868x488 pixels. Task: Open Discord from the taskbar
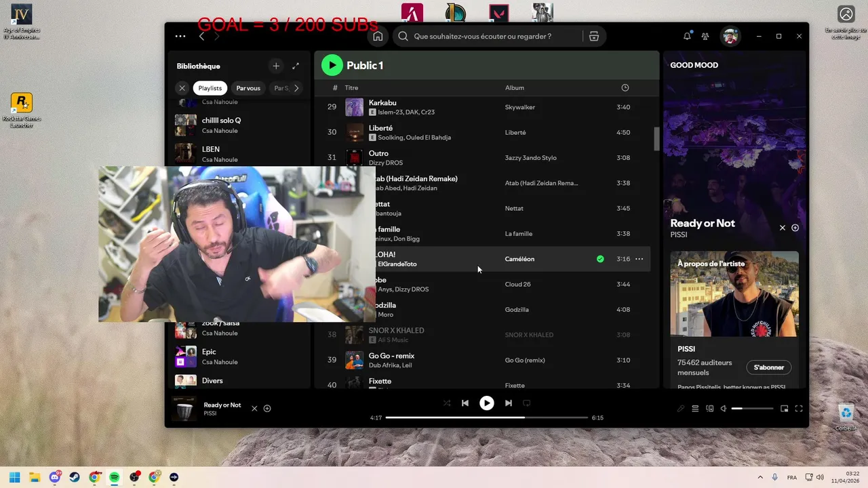54,477
